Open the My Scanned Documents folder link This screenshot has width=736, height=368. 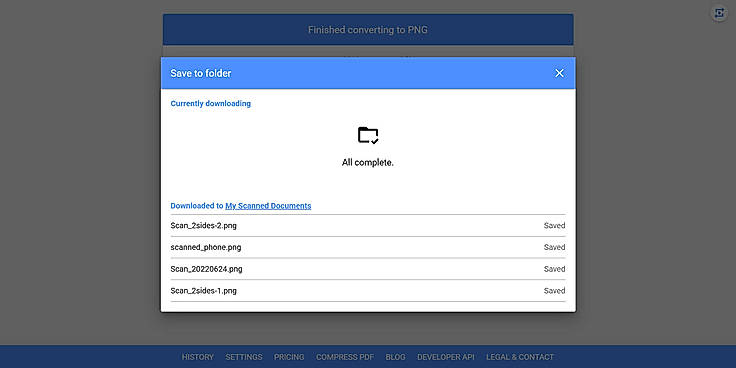coord(268,206)
